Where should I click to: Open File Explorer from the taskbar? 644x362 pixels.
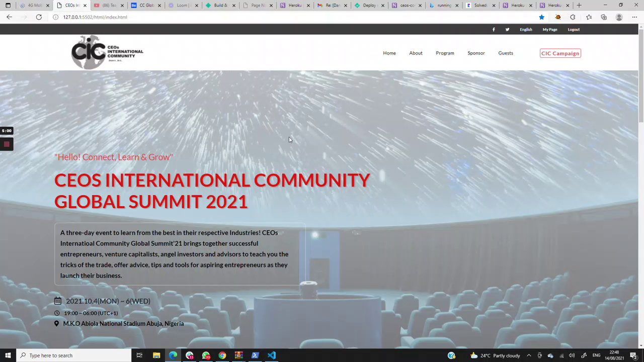point(156,355)
